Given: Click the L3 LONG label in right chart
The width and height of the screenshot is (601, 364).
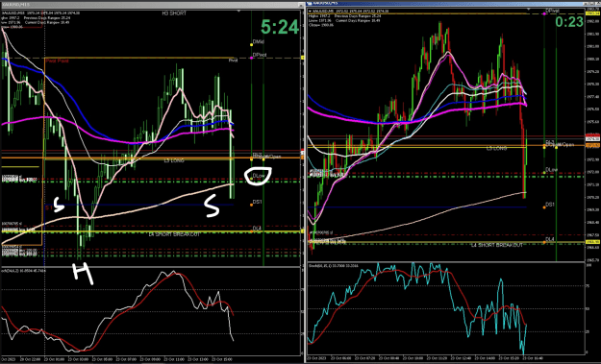Looking at the screenshot, I should [x=496, y=148].
